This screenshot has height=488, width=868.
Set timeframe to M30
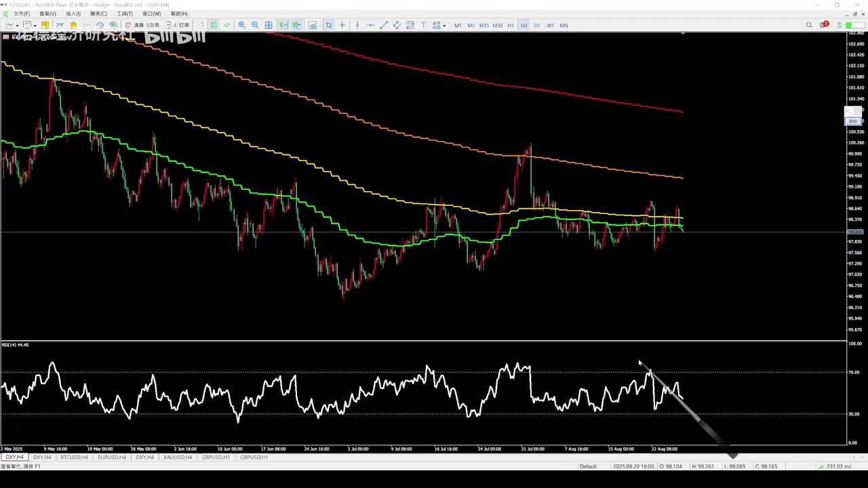[498, 26]
